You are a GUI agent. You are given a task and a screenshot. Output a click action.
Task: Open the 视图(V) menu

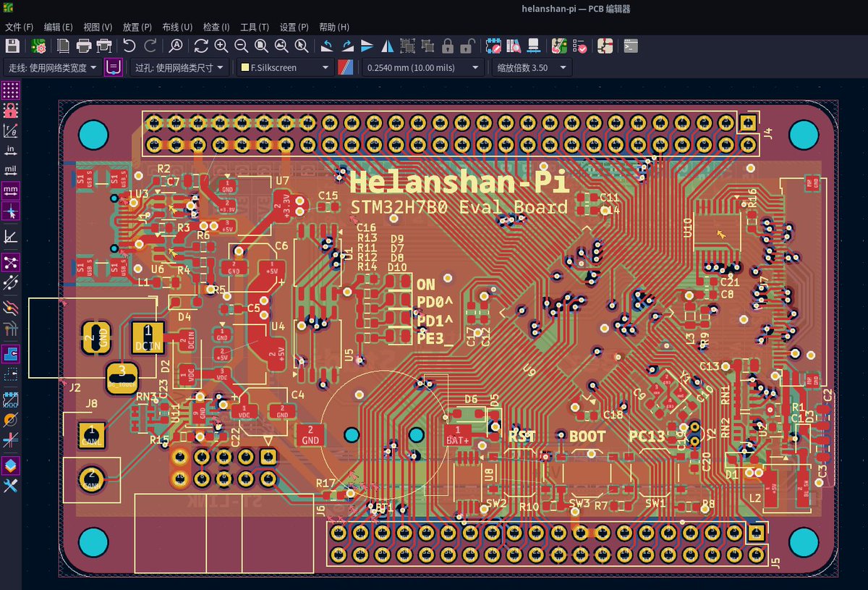pos(98,27)
